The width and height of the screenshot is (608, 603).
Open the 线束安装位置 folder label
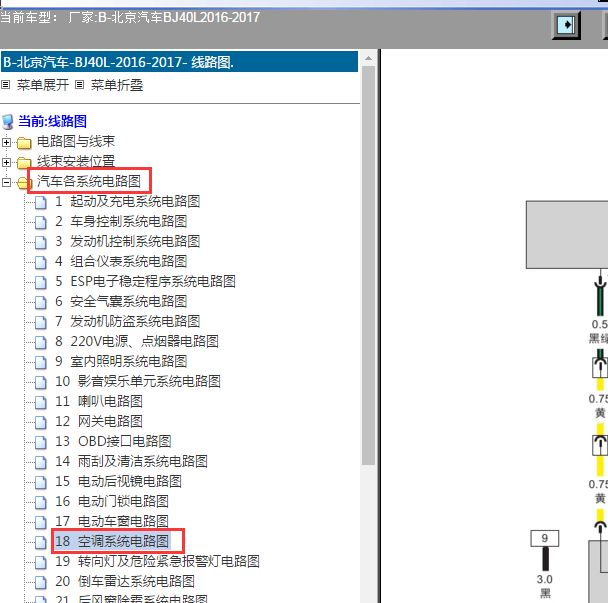[x=76, y=161]
